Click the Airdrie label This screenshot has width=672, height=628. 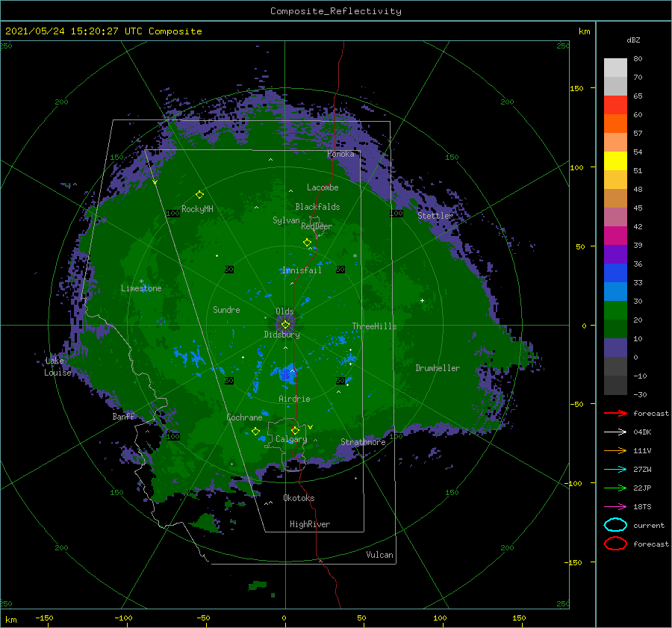pos(294,399)
